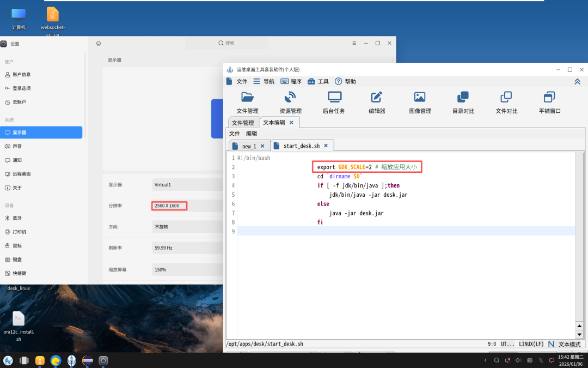
Task: Launch the 编辑器 tool
Action: 377,102
